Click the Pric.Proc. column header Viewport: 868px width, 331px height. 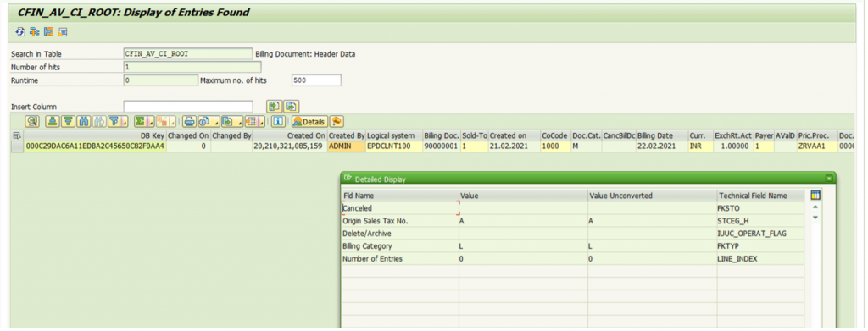[x=816, y=135]
